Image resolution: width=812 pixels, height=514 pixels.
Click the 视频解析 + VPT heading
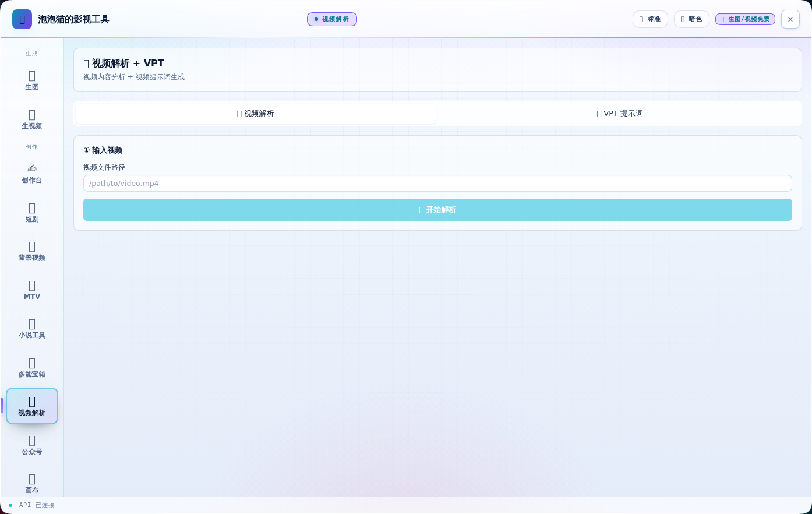click(123, 64)
